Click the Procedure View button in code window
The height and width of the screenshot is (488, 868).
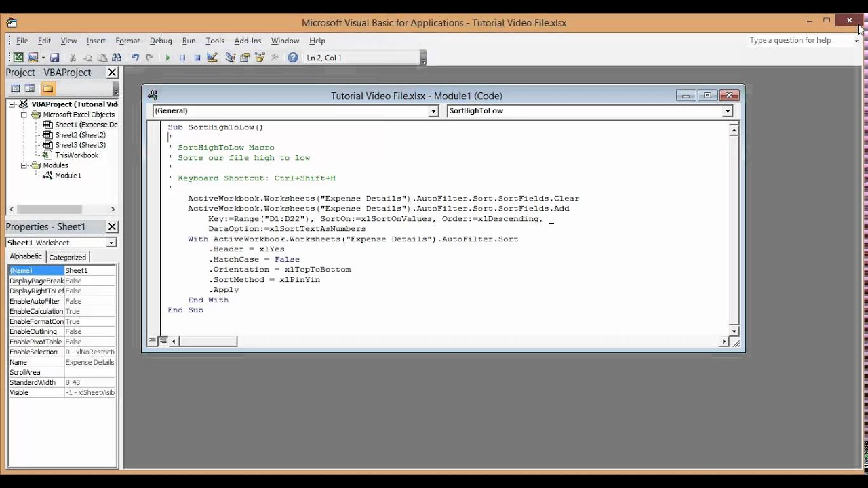[x=153, y=341]
